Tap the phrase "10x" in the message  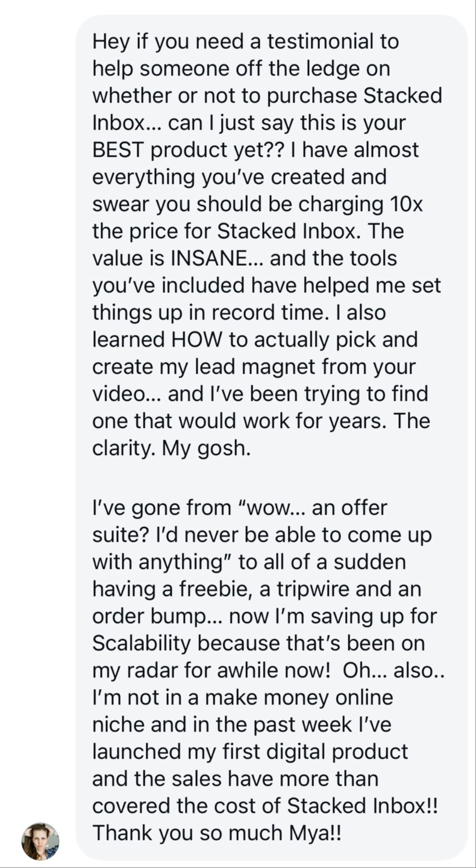coord(407,204)
